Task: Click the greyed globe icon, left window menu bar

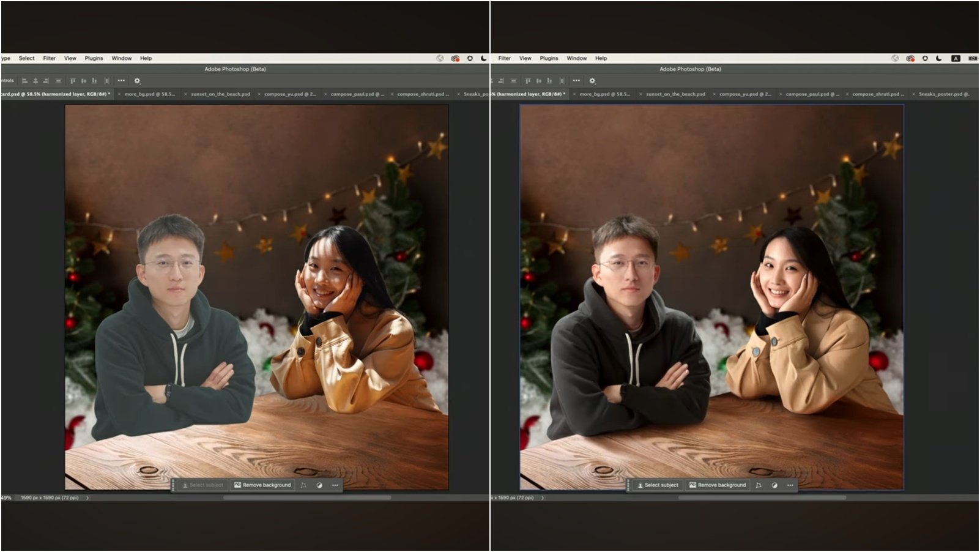Action: pyautogui.click(x=440, y=58)
